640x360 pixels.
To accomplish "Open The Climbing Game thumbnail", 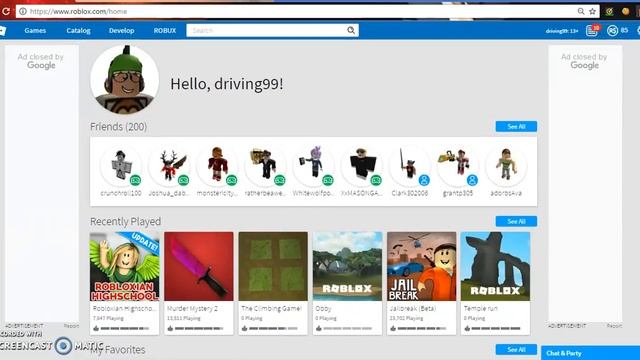I will point(273,267).
